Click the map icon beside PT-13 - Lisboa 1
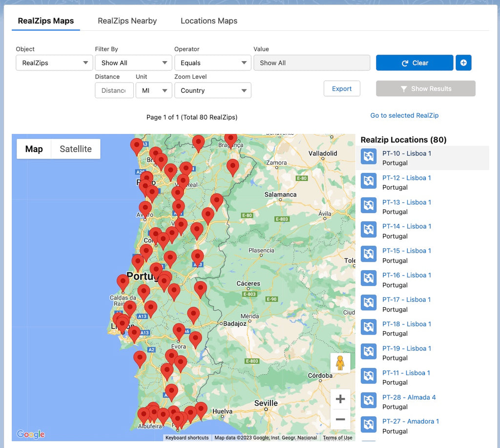Screen dimensions: 500x448 (x=369, y=205)
